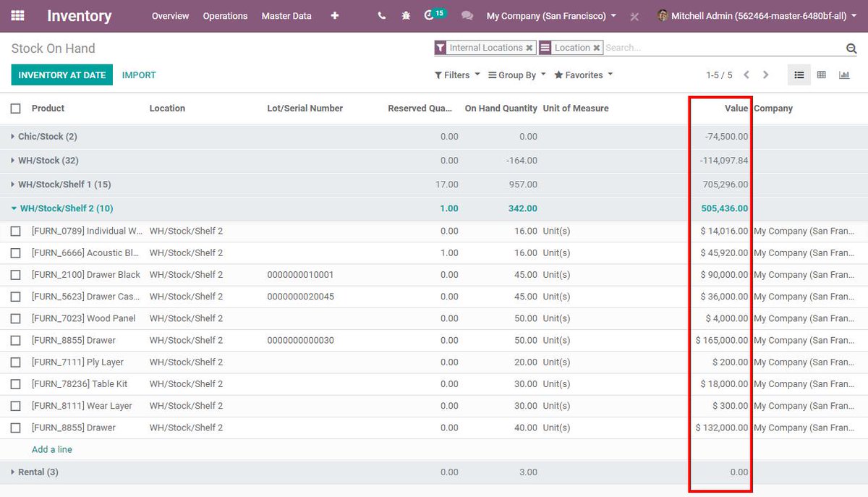868x497 pixels.
Task: Remove the Internal Locations filter
Action: click(528, 48)
